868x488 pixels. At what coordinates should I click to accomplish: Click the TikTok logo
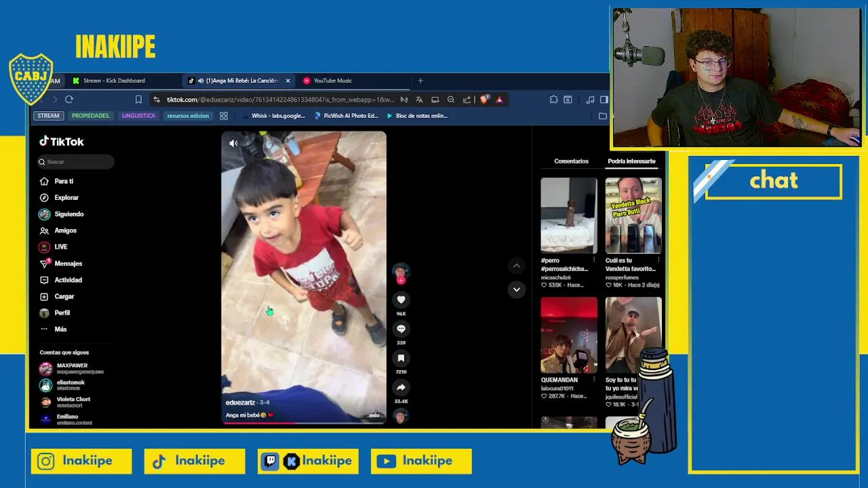[x=61, y=142]
